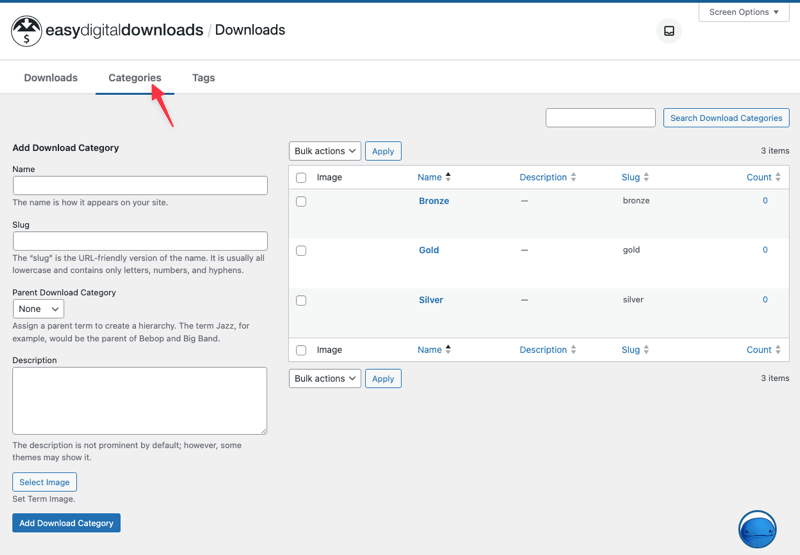Open top Bulk actions dropdown
Image resolution: width=800 pixels, height=555 pixels.
325,151
